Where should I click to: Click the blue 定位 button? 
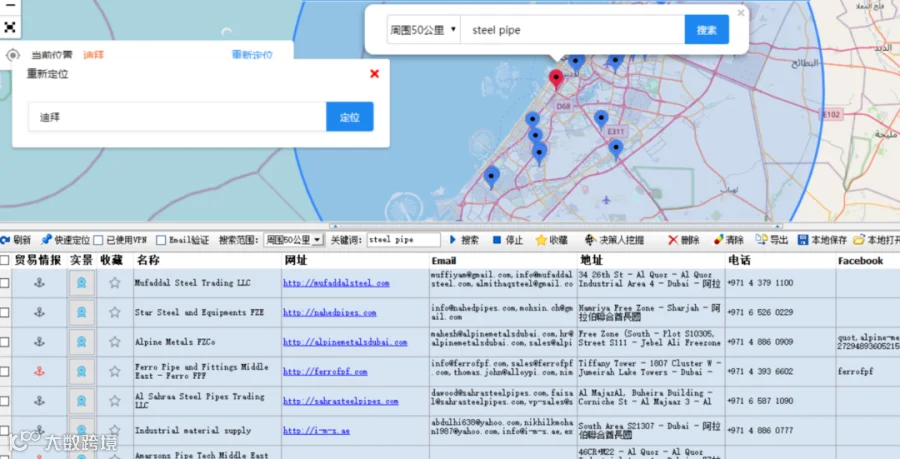tap(350, 117)
